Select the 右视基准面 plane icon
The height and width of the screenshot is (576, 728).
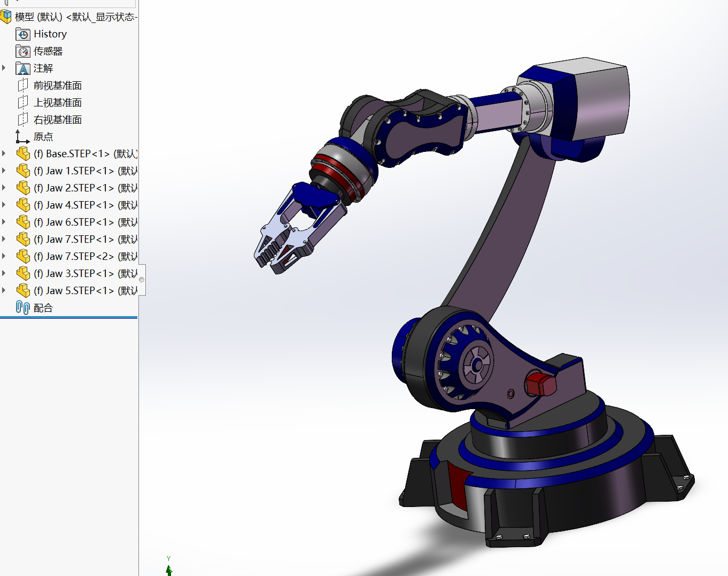click(23, 119)
